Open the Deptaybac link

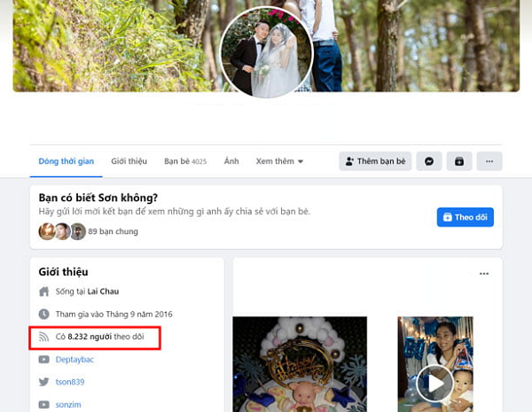point(74,360)
